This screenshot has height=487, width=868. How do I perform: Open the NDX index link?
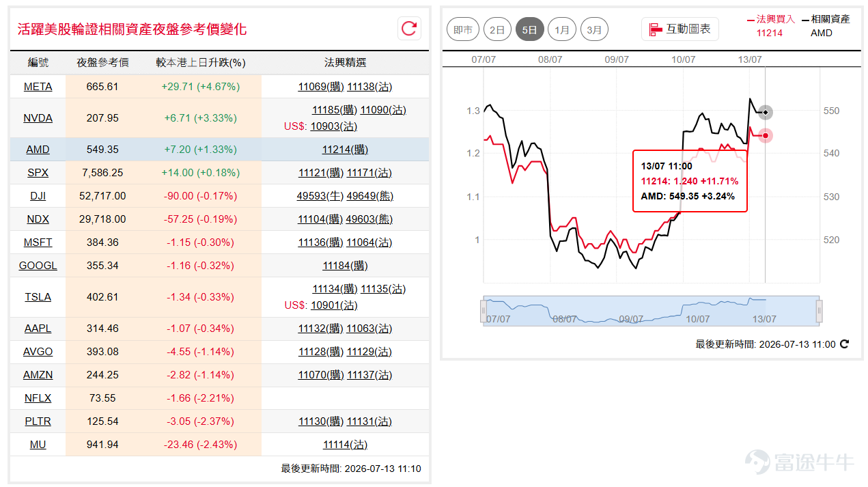pyautogui.click(x=38, y=219)
